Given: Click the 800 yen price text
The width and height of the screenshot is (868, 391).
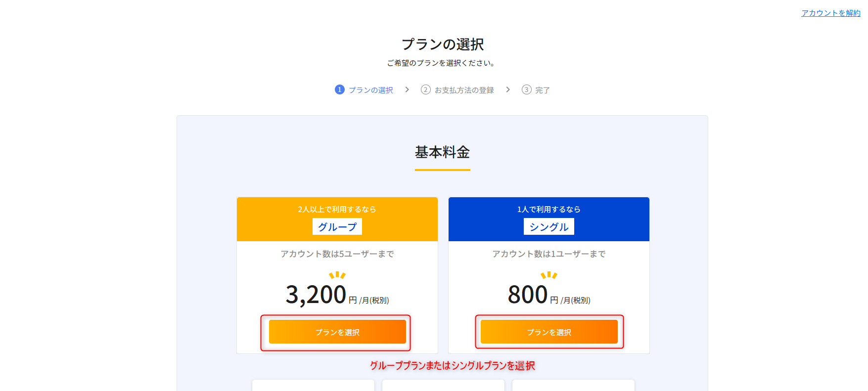Looking at the screenshot, I should tap(528, 295).
